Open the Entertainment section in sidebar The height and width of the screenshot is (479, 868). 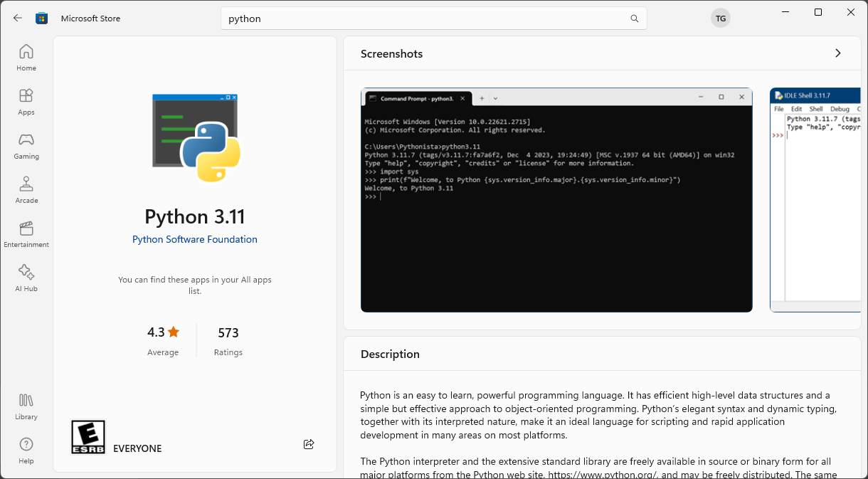(x=26, y=235)
